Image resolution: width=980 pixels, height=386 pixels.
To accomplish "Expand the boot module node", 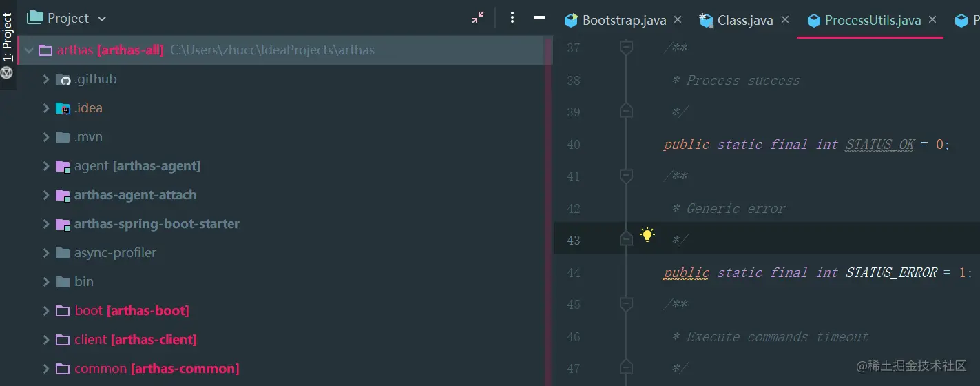I will click(x=45, y=311).
